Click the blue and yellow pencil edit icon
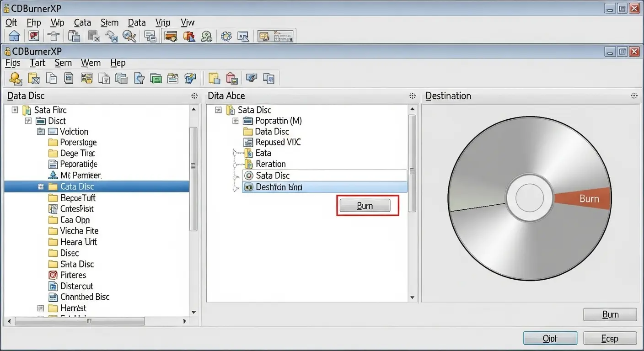This screenshot has height=351, width=644. 190,78
